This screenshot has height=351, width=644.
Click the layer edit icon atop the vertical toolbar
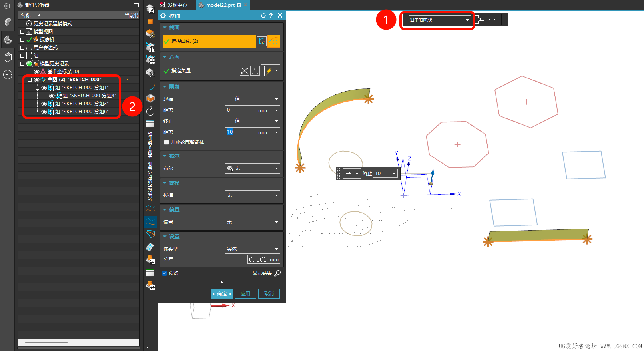[150, 9]
